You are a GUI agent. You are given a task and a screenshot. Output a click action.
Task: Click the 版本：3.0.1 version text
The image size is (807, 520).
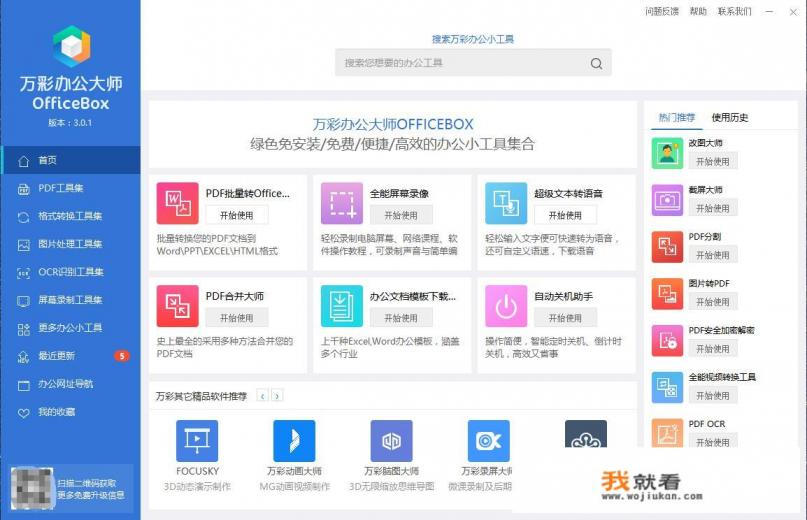tap(70, 123)
